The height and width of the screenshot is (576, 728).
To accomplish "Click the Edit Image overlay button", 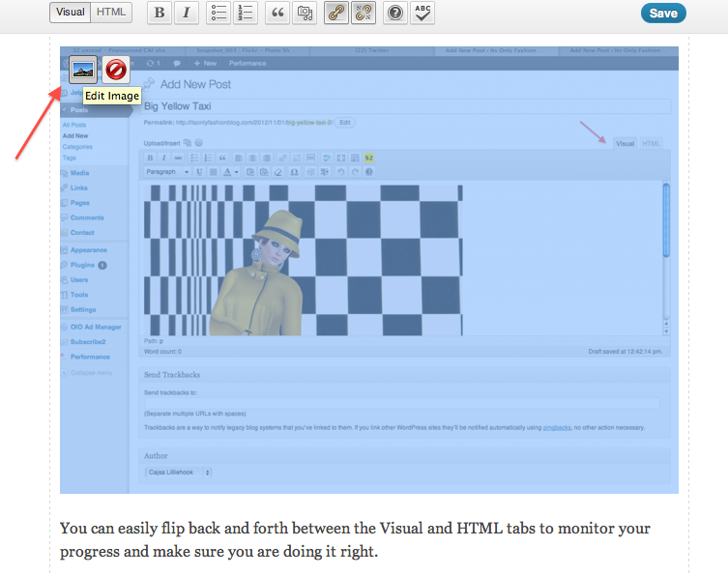I will 84,70.
